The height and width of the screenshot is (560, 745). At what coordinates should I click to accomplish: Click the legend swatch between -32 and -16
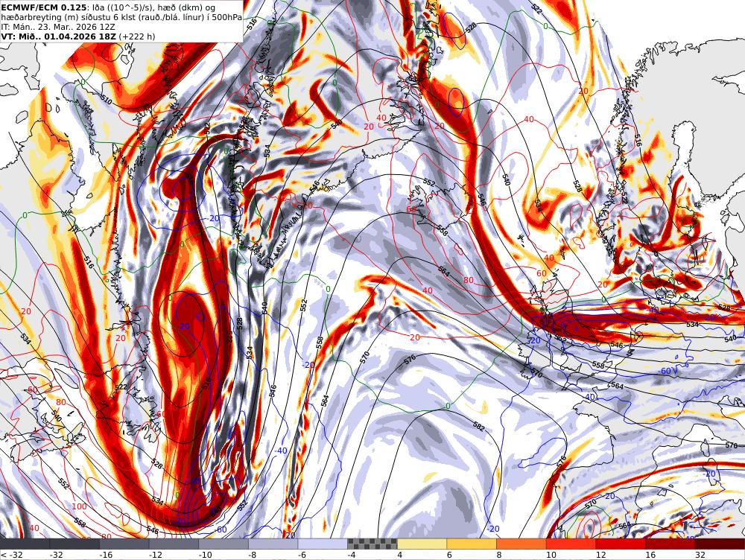click(74, 544)
